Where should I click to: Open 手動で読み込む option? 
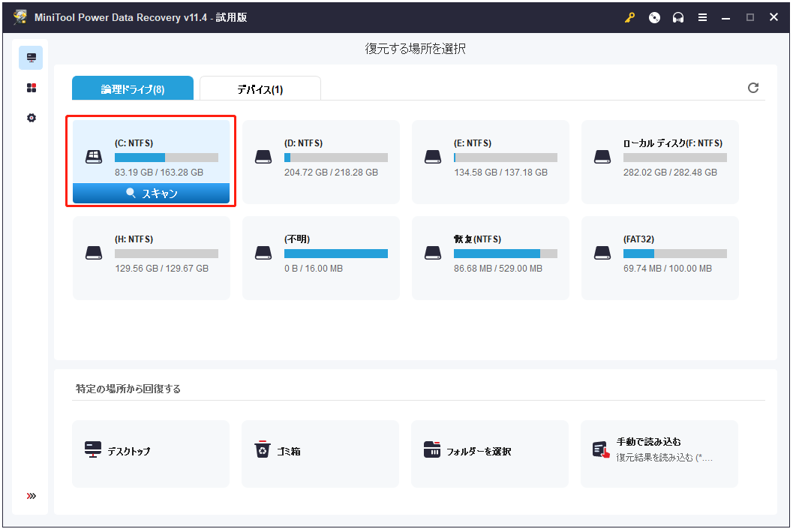point(659,454)
